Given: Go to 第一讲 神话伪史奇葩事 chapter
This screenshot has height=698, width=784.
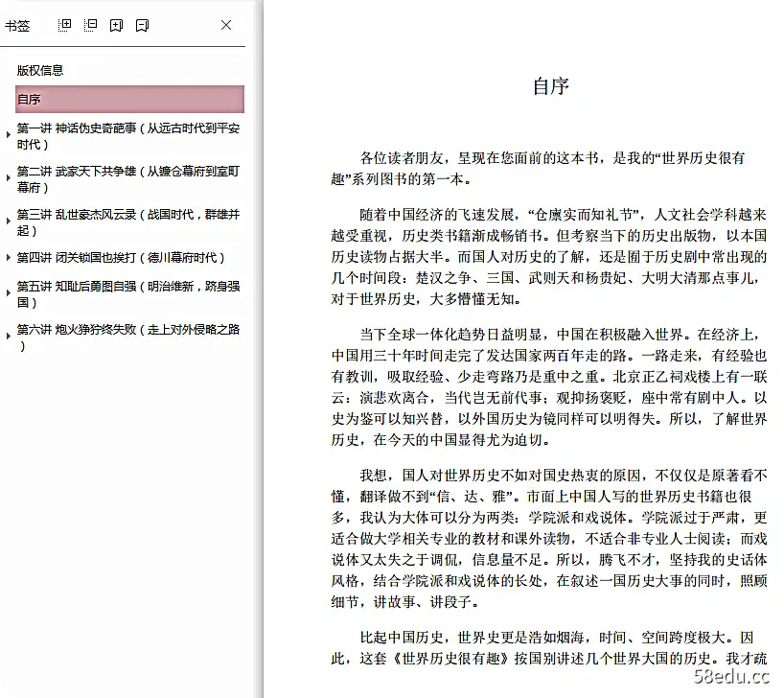Looking at the screenshot, I should point(128,136).
